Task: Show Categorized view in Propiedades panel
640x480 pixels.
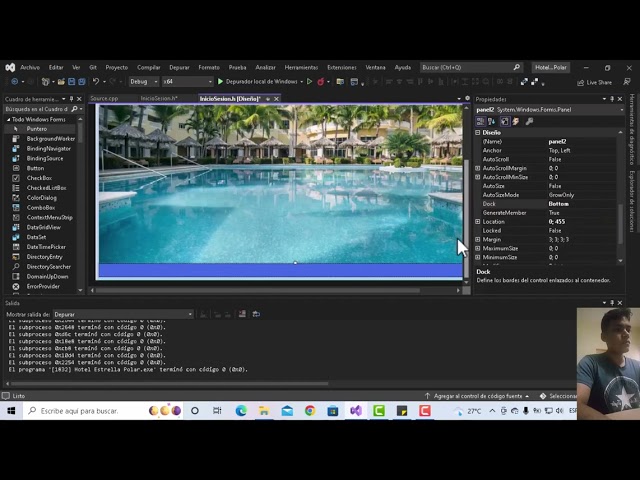Action: tap(480, 121)
